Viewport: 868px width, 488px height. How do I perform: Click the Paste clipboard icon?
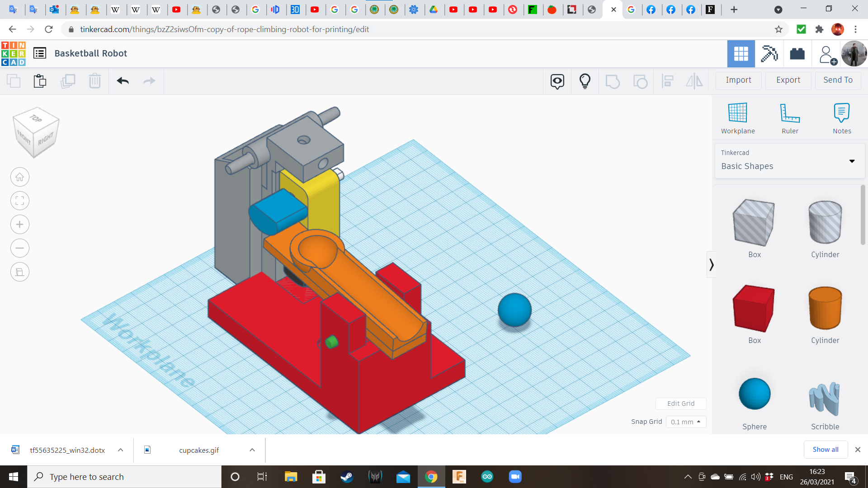pos(40,81)
